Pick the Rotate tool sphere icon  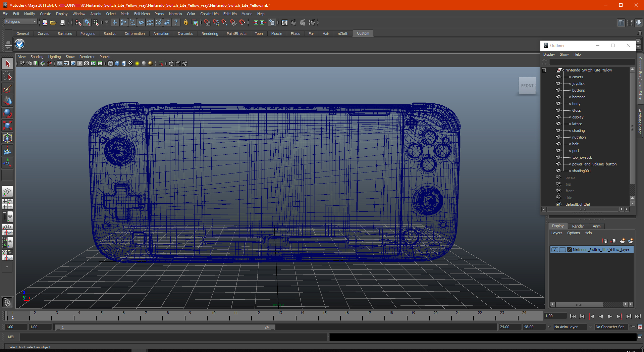pos(7,113)
